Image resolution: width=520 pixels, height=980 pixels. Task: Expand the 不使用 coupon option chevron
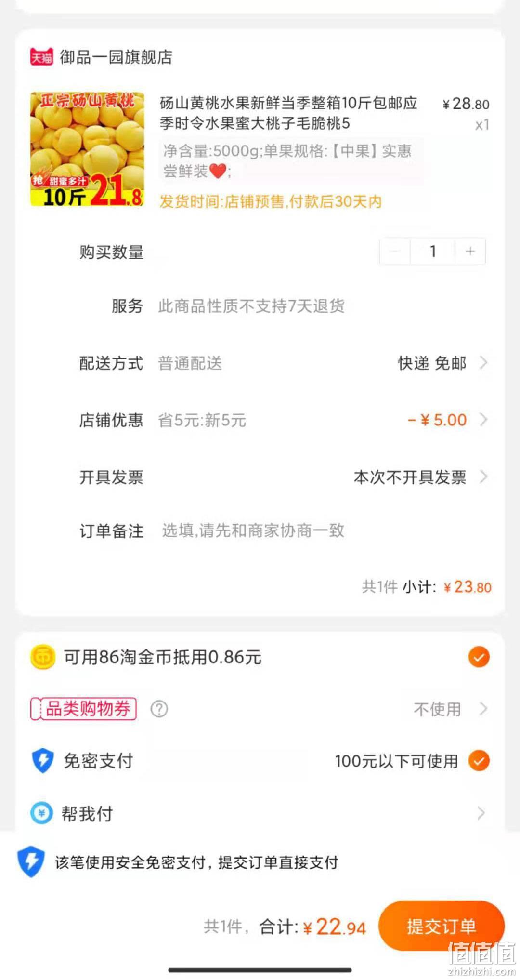pos(483,709)
